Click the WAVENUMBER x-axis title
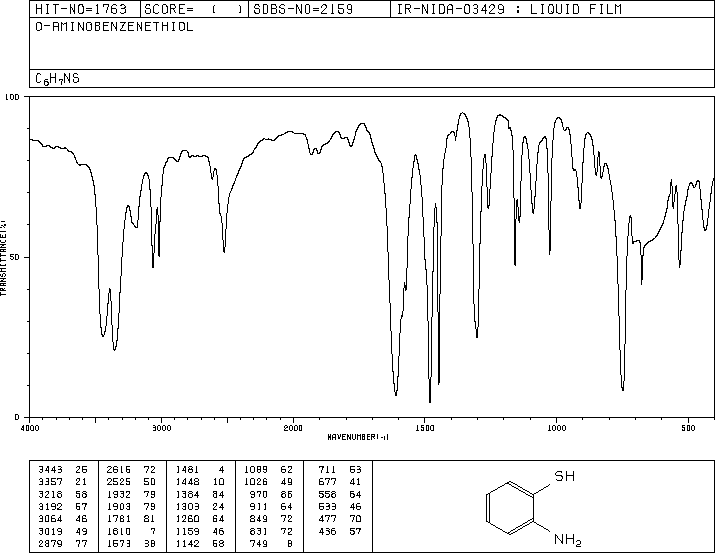Screen dimensions: 715x553 point(358,437)
